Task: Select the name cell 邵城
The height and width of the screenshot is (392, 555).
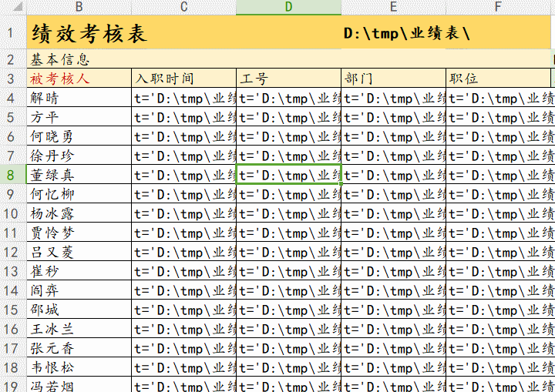Action: tap(79, 310)
